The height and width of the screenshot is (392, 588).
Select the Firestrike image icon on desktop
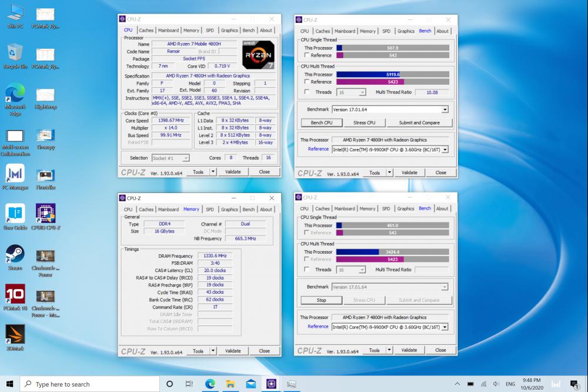coord(45,179)
